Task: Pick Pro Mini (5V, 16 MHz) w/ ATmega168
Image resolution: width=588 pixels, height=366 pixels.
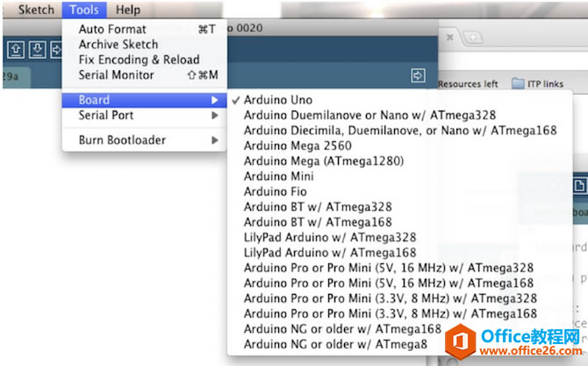Action: click(x=399, y=283)
